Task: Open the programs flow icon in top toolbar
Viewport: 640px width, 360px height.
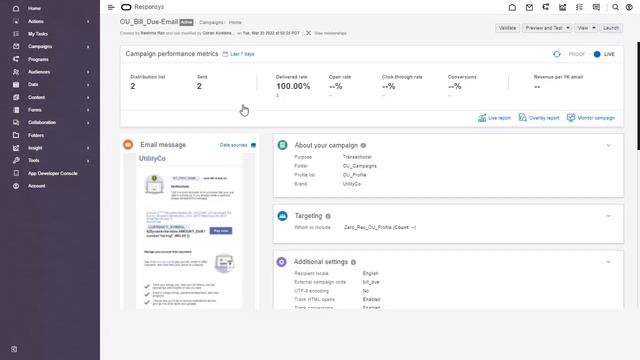Action: coord(546,7)
